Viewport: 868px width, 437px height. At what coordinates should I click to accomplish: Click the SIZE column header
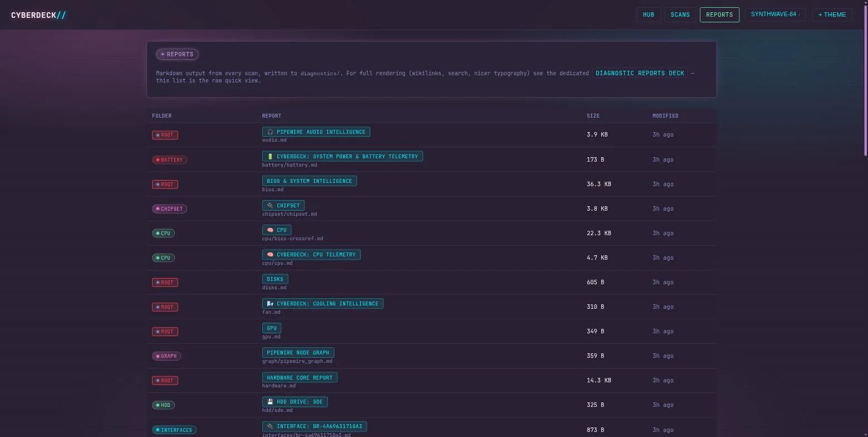click(x=593, y=116)
